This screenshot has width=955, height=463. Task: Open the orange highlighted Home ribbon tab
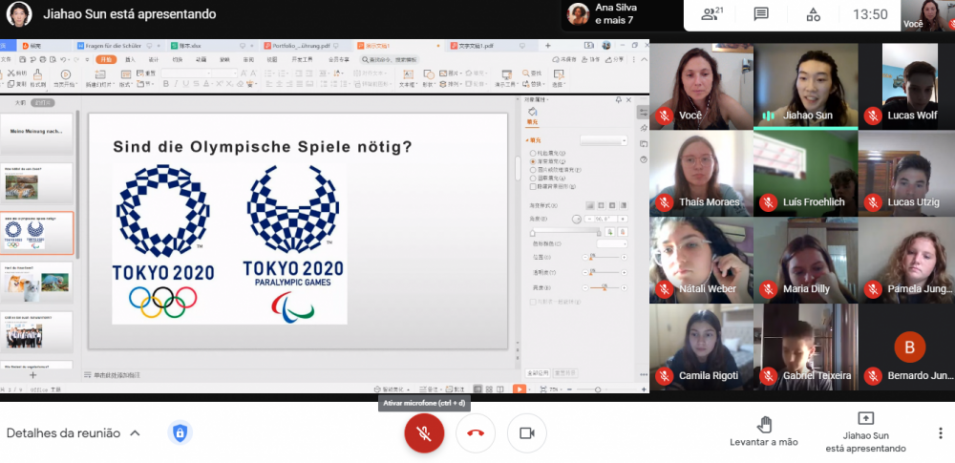tap(106, 59)
